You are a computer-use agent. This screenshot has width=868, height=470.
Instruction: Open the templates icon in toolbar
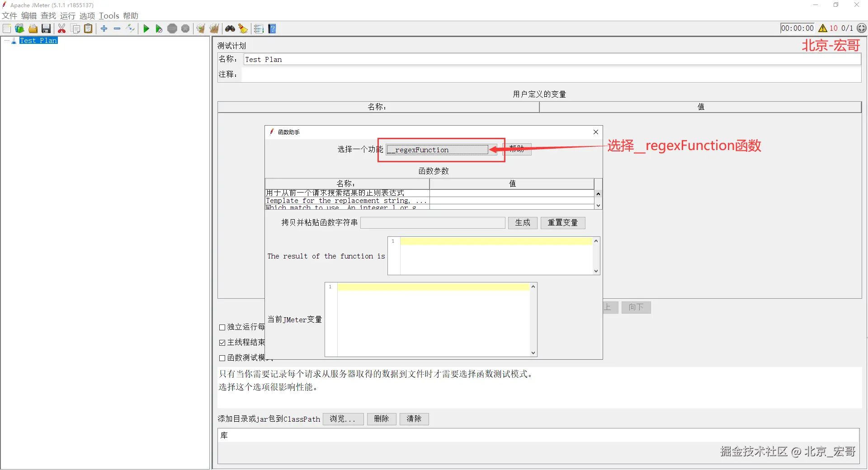click(x=19, y=29)
